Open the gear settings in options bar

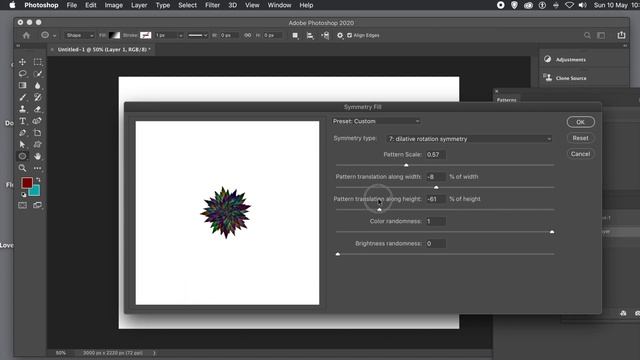coord(340,36)
